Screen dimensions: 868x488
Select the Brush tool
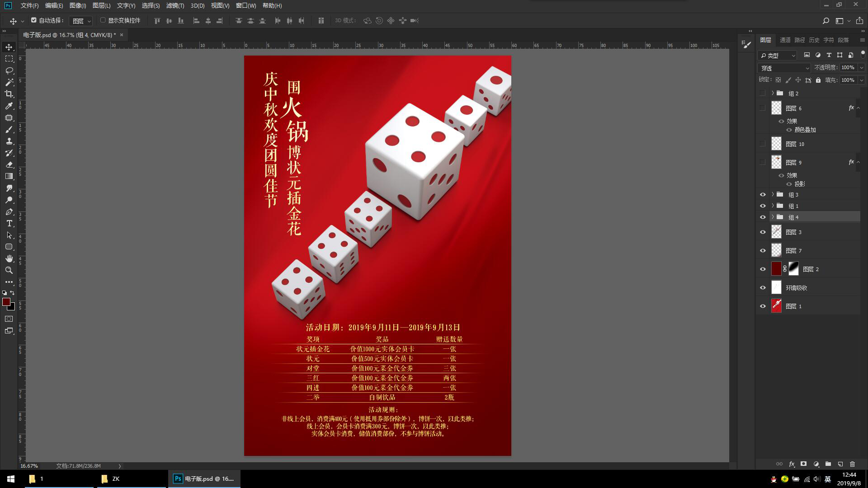[x=9, y=129]
